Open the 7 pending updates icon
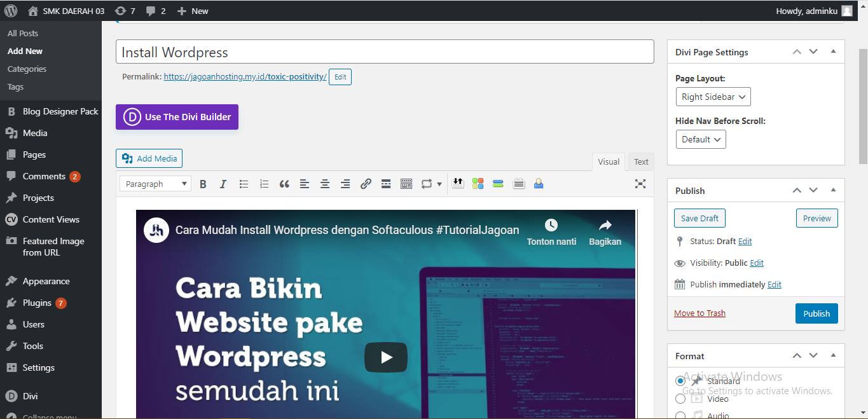Image resolution: width=868 pixels, height=419 pixels. [x=124, y=11]
